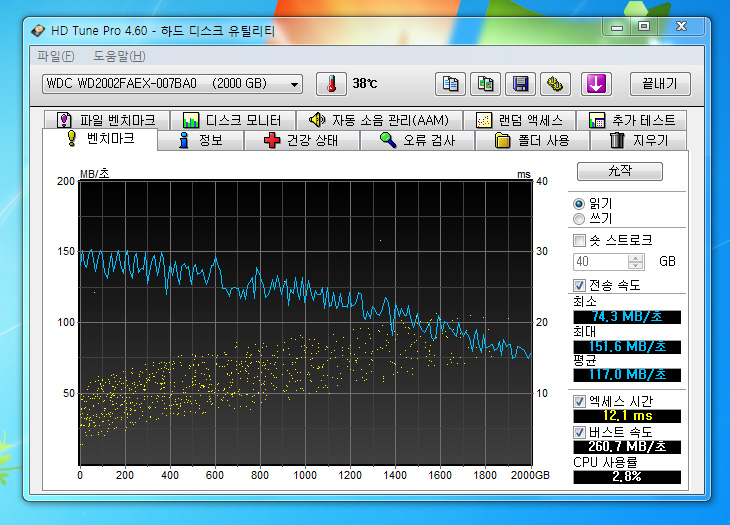Click the purple down-arrow minimize to tray icon
Screen dimensions: 730x525
pyautogui.click(x=596, y=84)
